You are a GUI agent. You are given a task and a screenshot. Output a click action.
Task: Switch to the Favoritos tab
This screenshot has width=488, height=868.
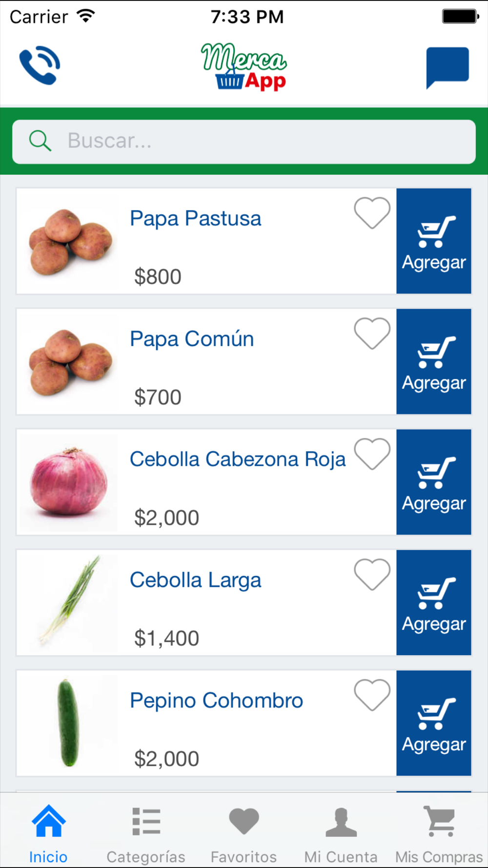(244, 835)
